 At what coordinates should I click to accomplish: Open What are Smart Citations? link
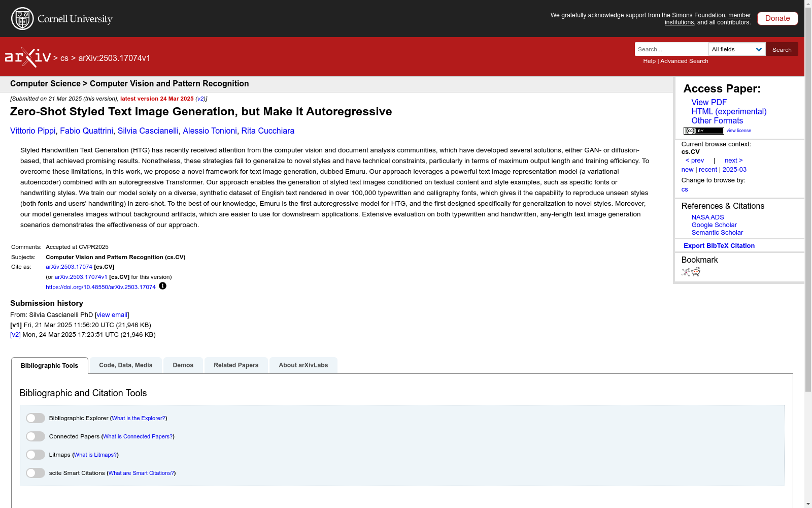click(141, 473)
